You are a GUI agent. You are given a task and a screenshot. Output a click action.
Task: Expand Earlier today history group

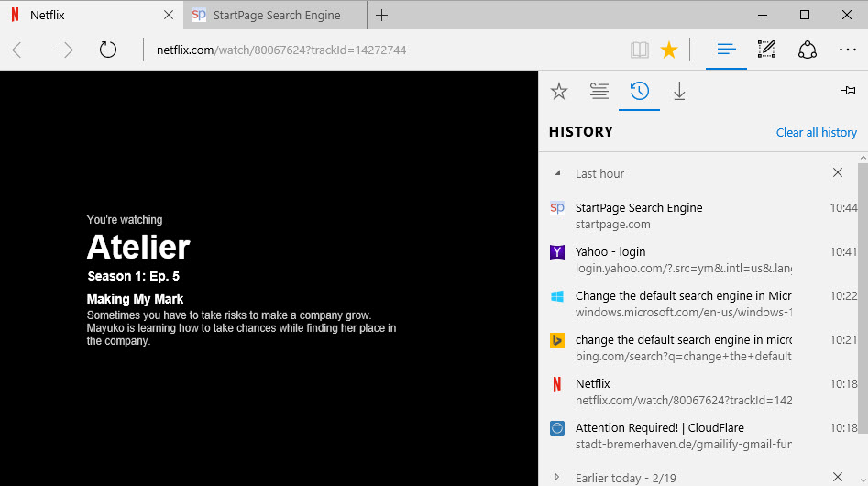coord(557,477)
